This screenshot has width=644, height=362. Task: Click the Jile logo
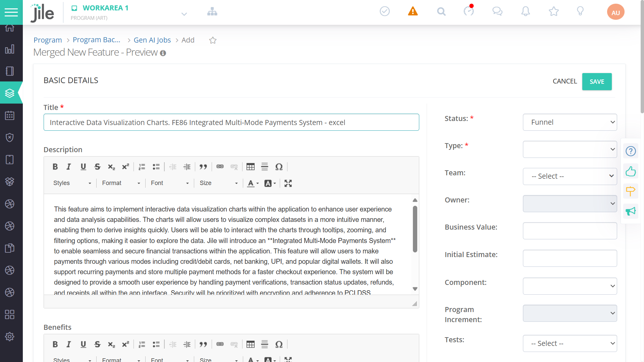click(42, 13)
